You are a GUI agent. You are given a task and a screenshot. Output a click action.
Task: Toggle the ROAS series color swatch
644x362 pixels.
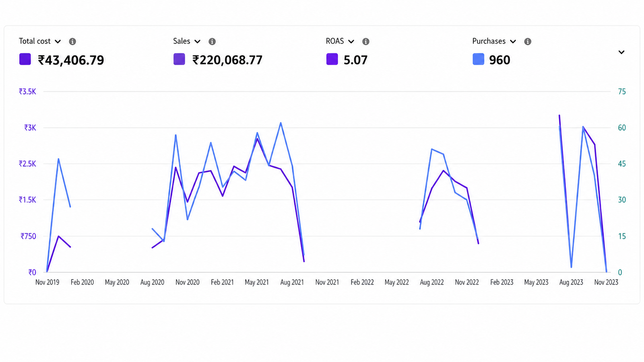(332, 59)
